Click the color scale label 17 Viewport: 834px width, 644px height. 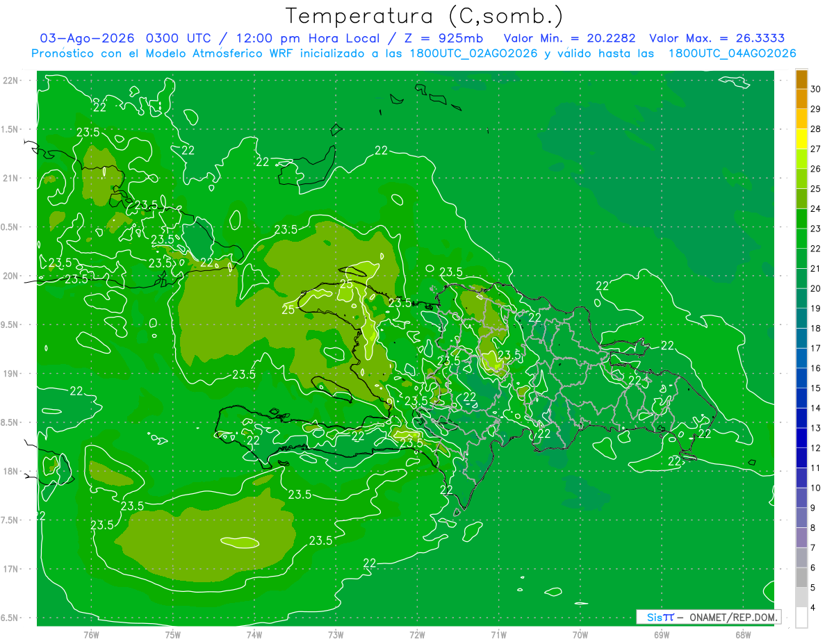click(x=817, y=348)
